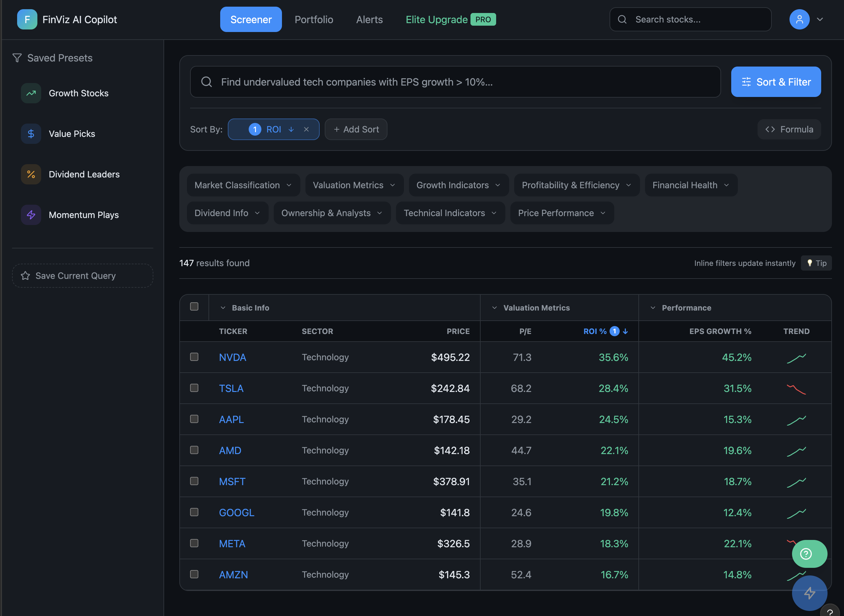Click the FinViz F logo icon
The image size is (844, 616).
point(27,19)
